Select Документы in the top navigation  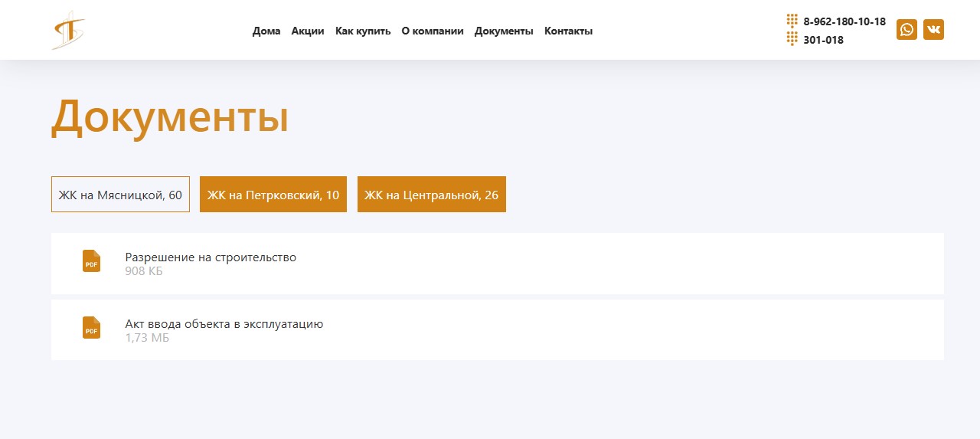click(x=504, y=31)
